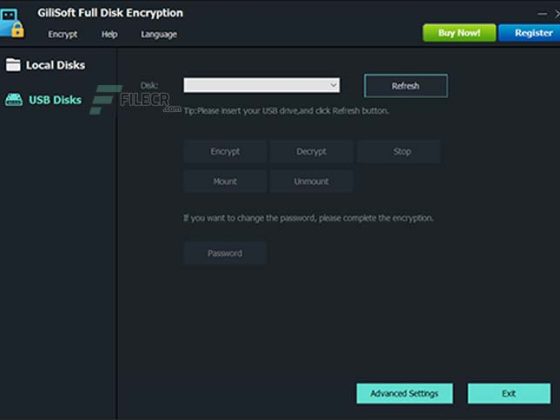The width and height of the screenshot is (560, 420).
Task: Click the Exit button
Action: (x=509, y=394)
